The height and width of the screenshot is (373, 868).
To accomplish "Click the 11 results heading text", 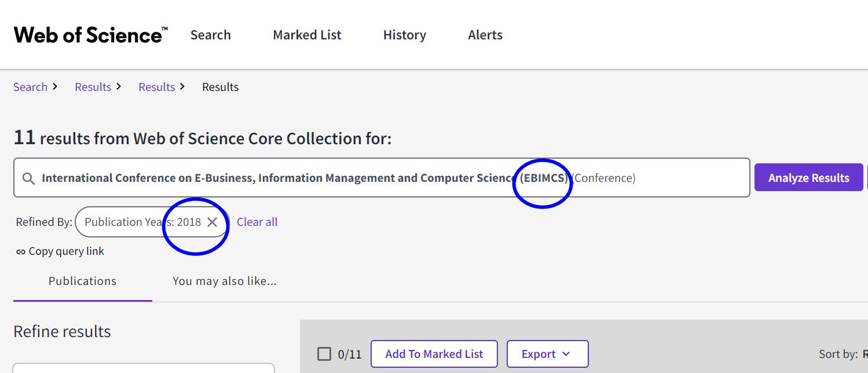I will 203,138.
